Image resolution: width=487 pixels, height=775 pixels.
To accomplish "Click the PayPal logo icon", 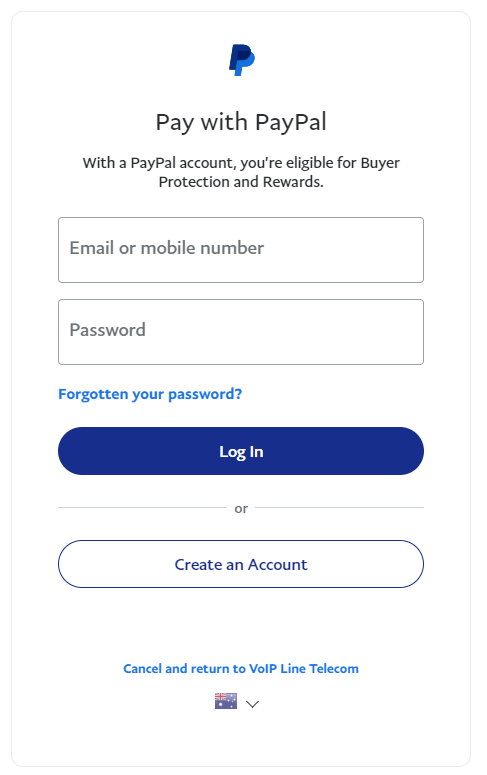I will pos(241,60).
